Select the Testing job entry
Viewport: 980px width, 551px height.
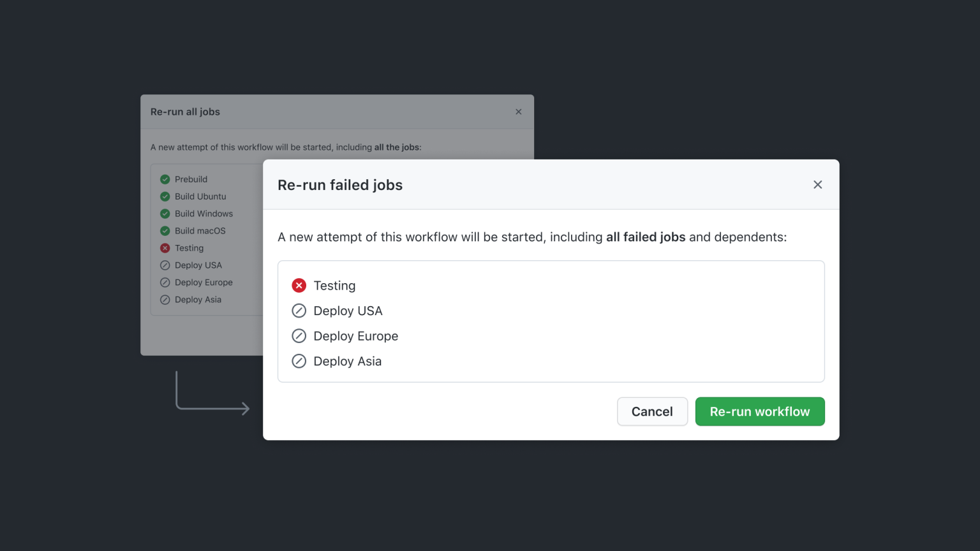pyautogui.click(x=333, y=285)
